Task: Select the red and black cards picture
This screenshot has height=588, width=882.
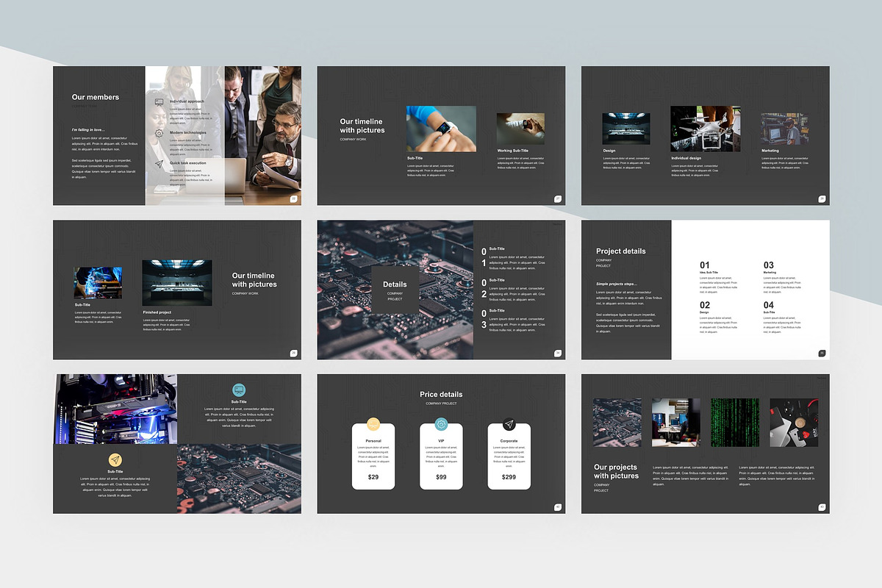Action: [x=794, y=423]
